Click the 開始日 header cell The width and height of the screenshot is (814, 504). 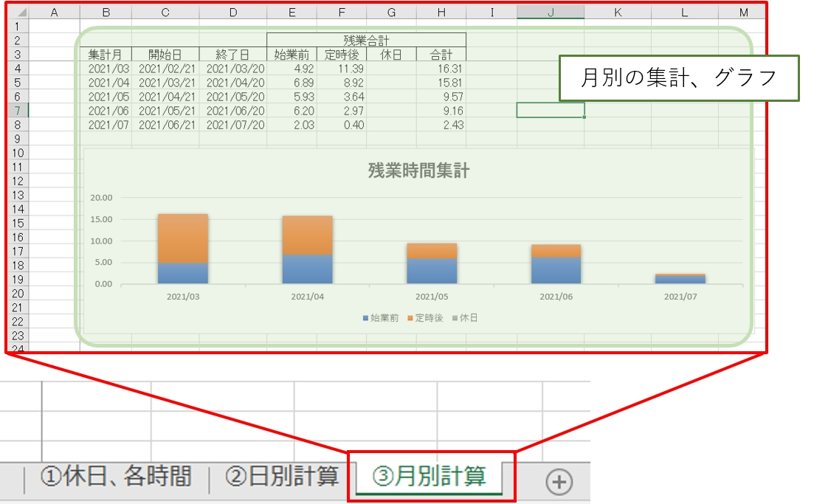point(165,55)
